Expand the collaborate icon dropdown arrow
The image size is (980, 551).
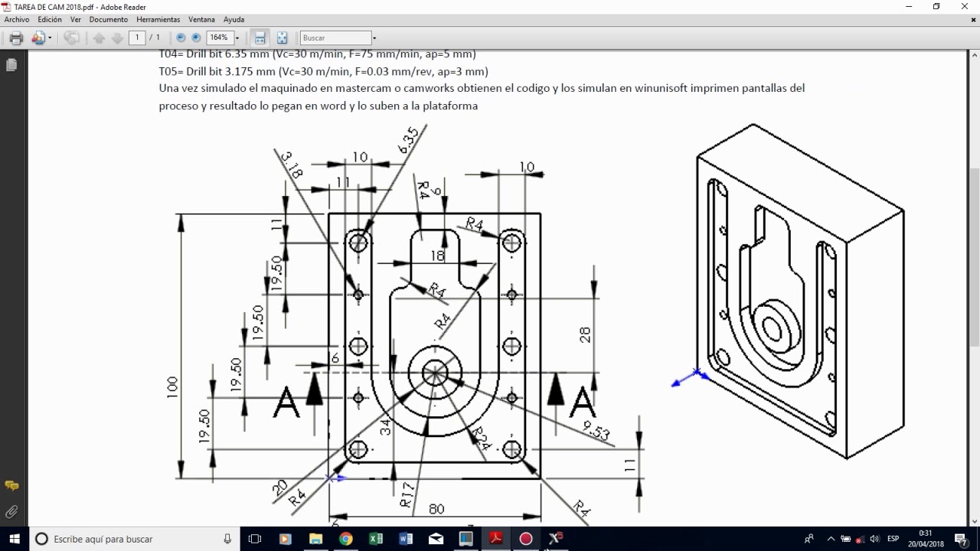point(50,37)
